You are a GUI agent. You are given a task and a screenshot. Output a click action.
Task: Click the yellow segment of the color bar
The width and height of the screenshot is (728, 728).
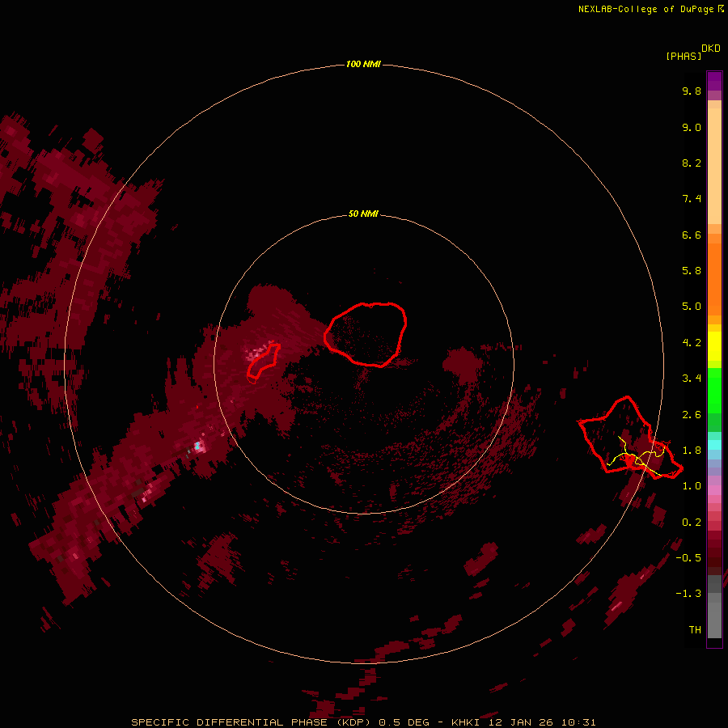tap(714, 346)
